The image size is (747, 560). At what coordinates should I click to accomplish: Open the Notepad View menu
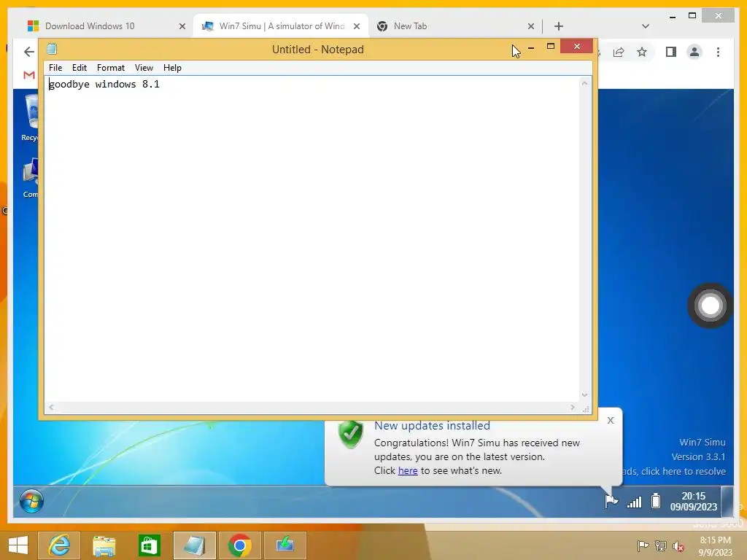(x=144, y=68)
